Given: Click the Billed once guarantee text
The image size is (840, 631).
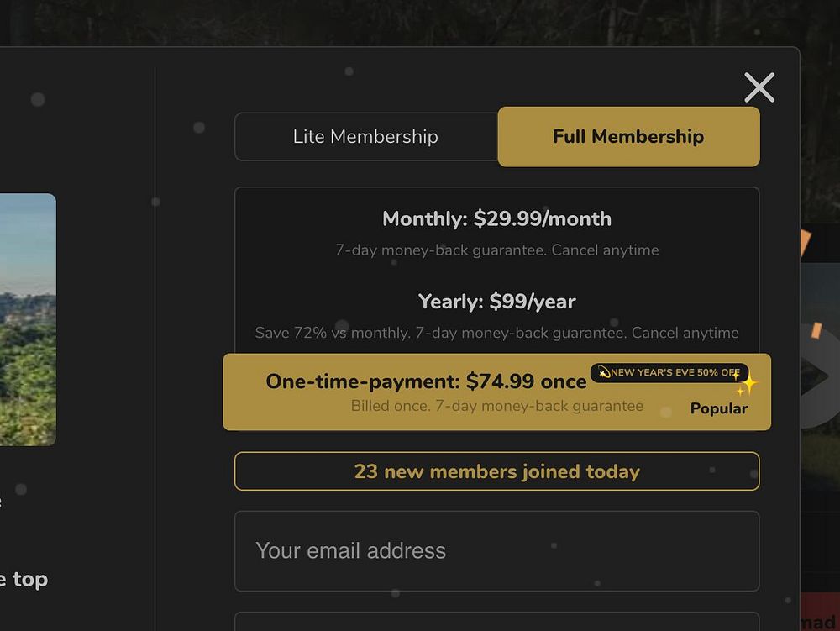Looking at the screenshot, I should 496,407.
